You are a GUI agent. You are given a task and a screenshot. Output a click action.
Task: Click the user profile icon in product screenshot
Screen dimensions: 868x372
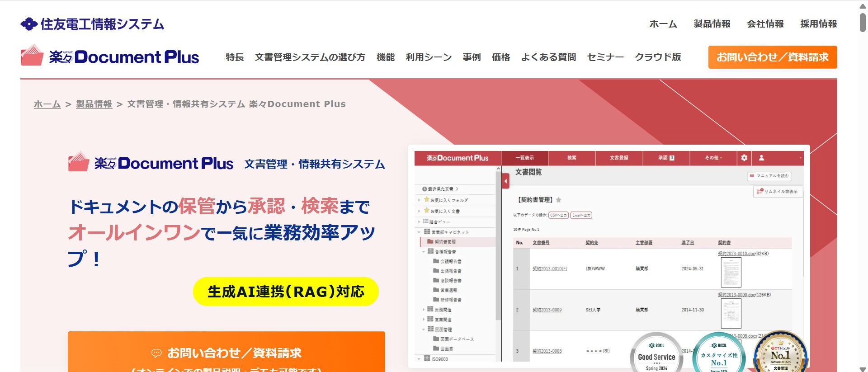pos(761,158)
